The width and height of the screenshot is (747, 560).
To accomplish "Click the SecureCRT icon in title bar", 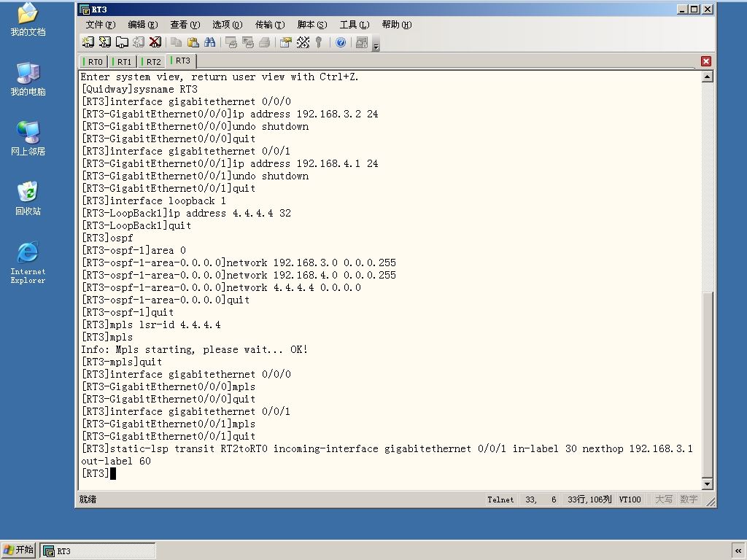I will click(85, 9).
